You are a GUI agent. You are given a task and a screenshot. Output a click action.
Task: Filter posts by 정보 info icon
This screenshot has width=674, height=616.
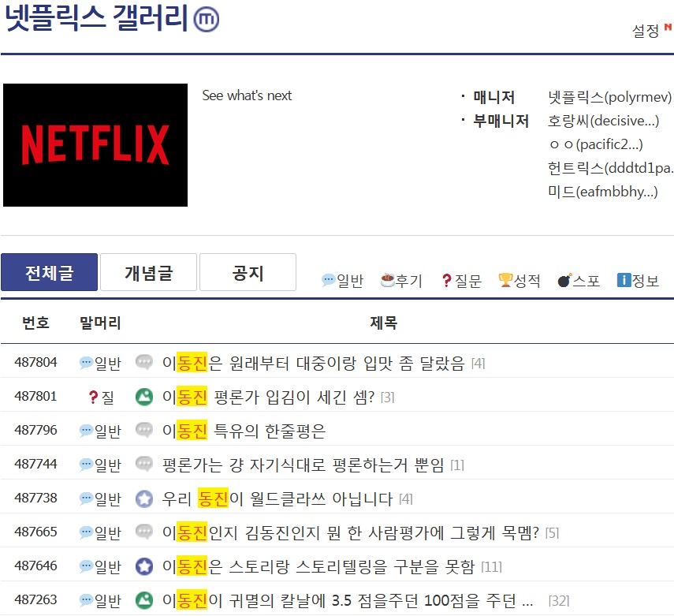click(x=624, y=281)
